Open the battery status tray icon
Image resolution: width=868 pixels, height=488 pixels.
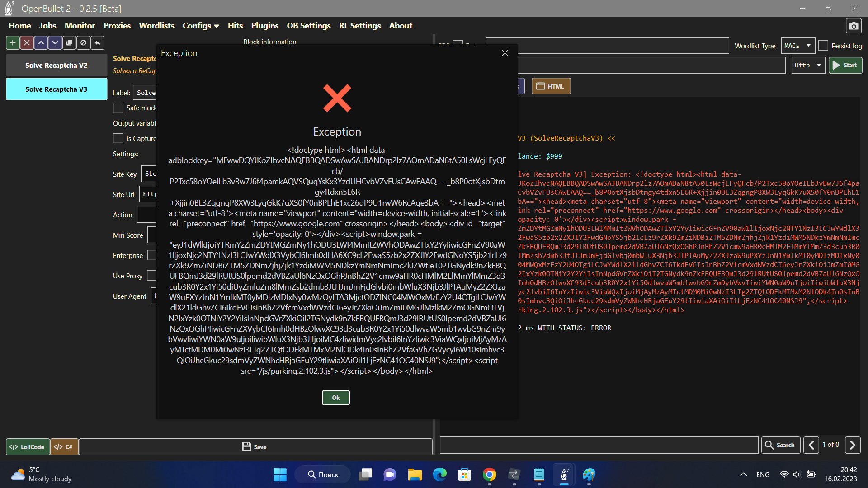click(811, 475)
